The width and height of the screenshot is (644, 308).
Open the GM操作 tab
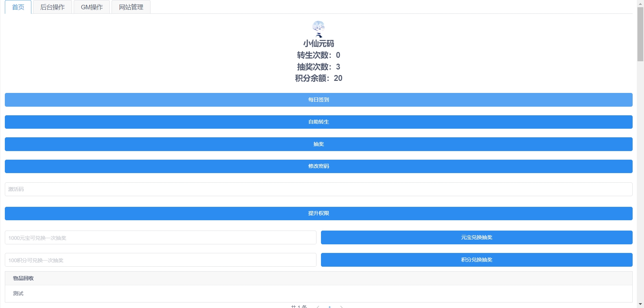click(x=92, y=7)
